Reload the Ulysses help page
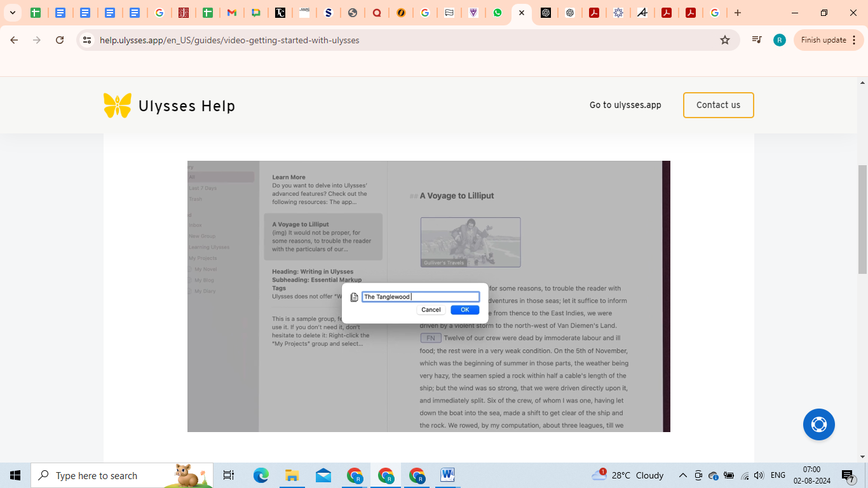This screenshot has width=868, height=488. point(60,40)
